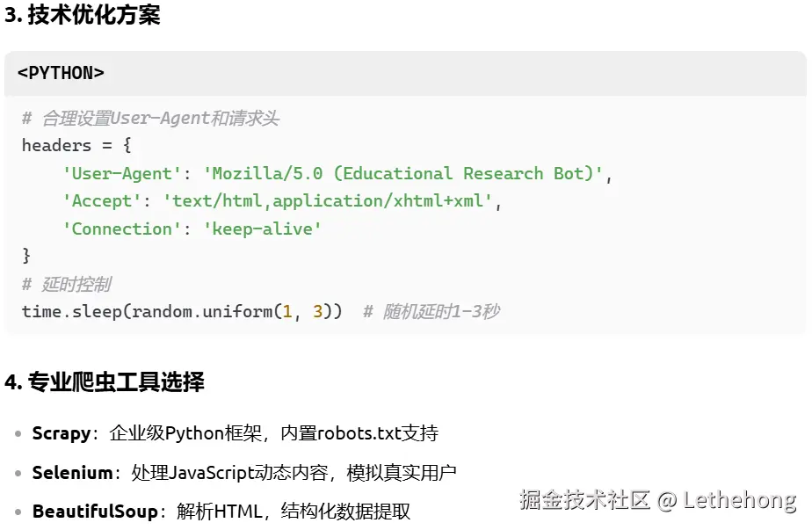Click the headers variable name
Screen dimensions: 812x530
tap(56, 146)
